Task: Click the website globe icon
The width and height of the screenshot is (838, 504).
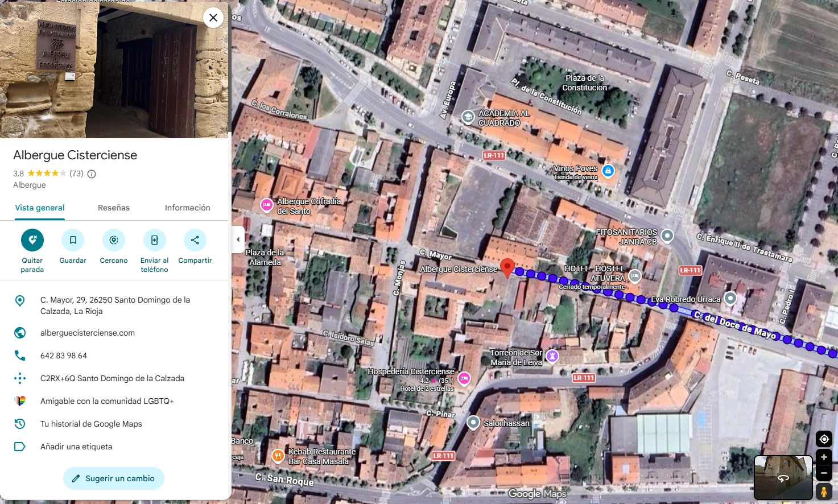Action: [20, 333]
